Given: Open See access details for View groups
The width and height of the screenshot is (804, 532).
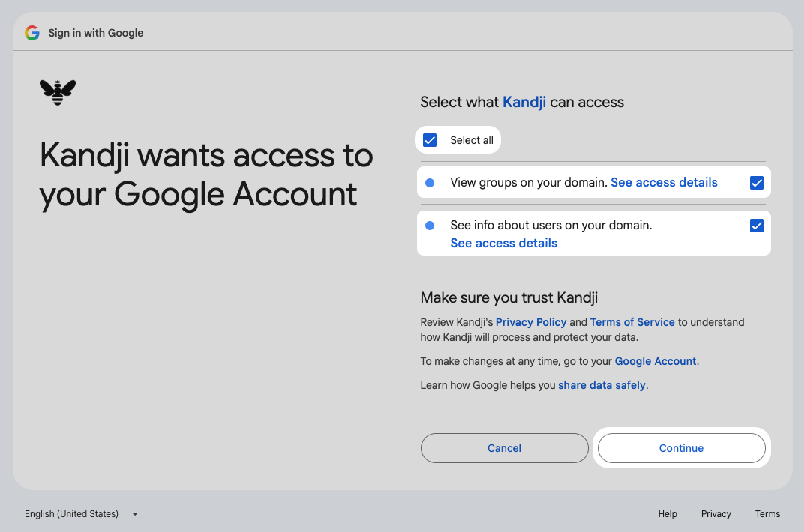Looking at the screenshot, I should coord(664,182).
